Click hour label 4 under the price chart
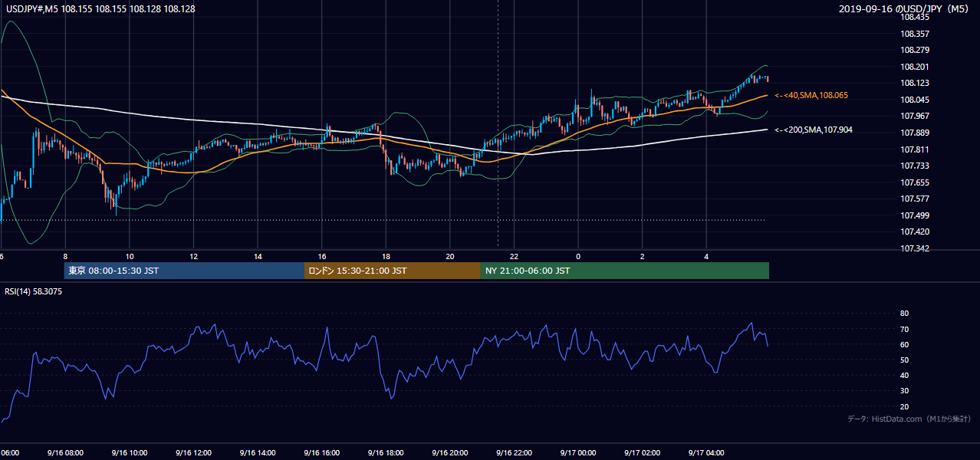Image resolution: width=980 pixels, height=460 pixels. point(706,256)
